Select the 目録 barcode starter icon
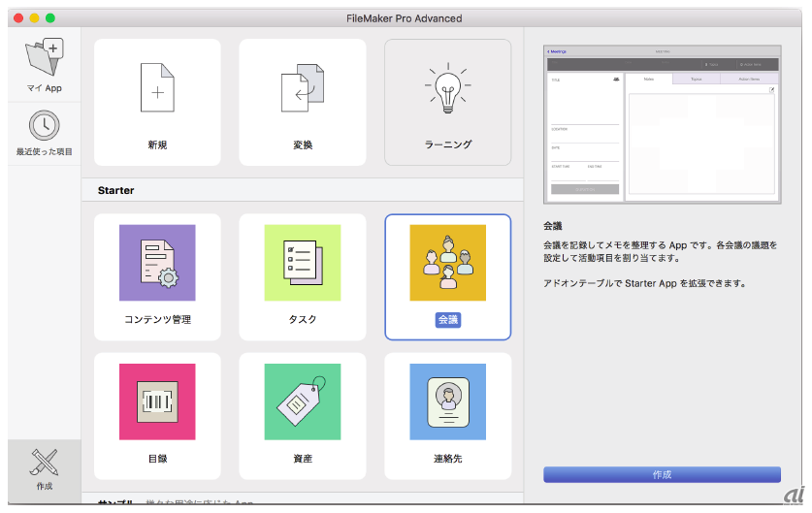The width and height of the screenshot is (812, 513). pos(157,401)
